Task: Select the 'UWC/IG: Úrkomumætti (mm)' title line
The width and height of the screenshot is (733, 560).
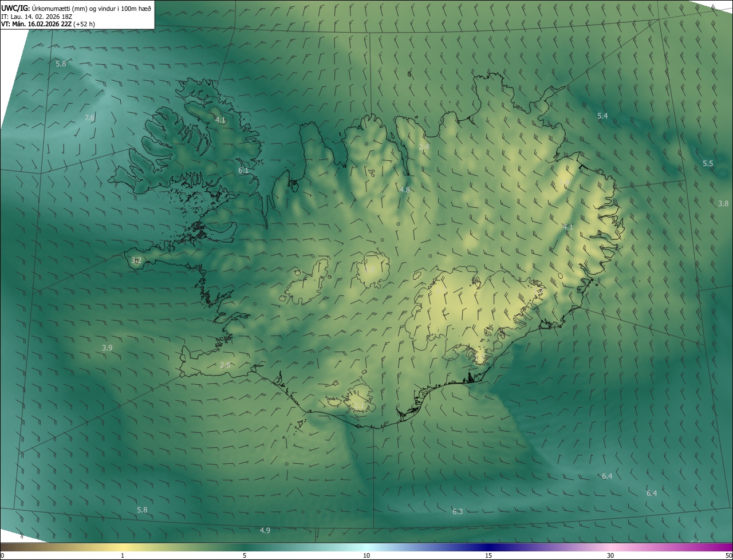Action: [x=77, y=8]
